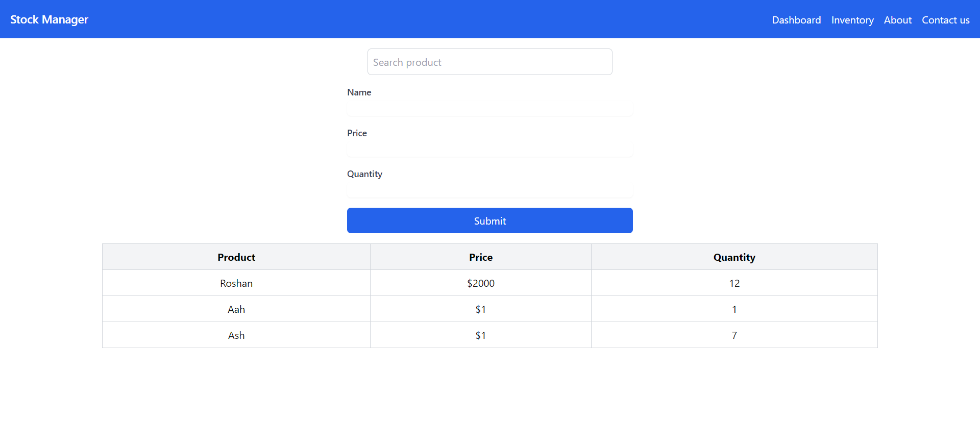Click the Price column header in table

tap(481, 257)
